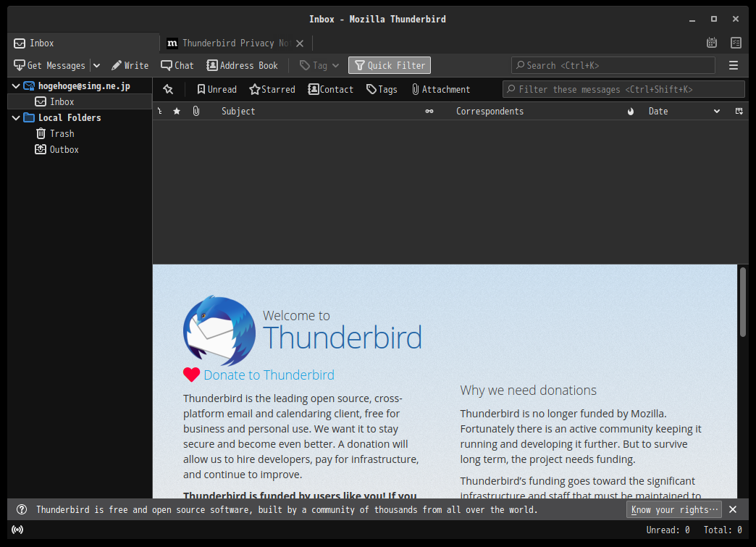Click Get Messages button

pos(50,65)
